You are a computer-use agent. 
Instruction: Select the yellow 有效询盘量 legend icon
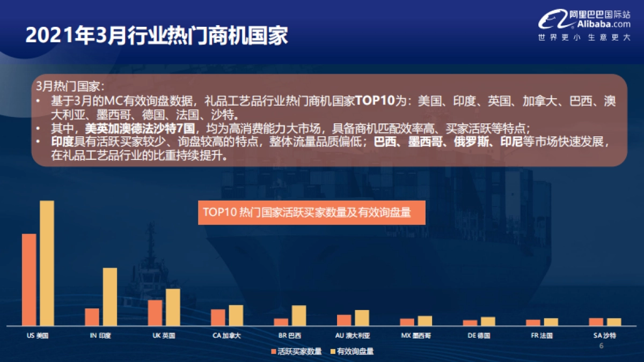(333, 351)
